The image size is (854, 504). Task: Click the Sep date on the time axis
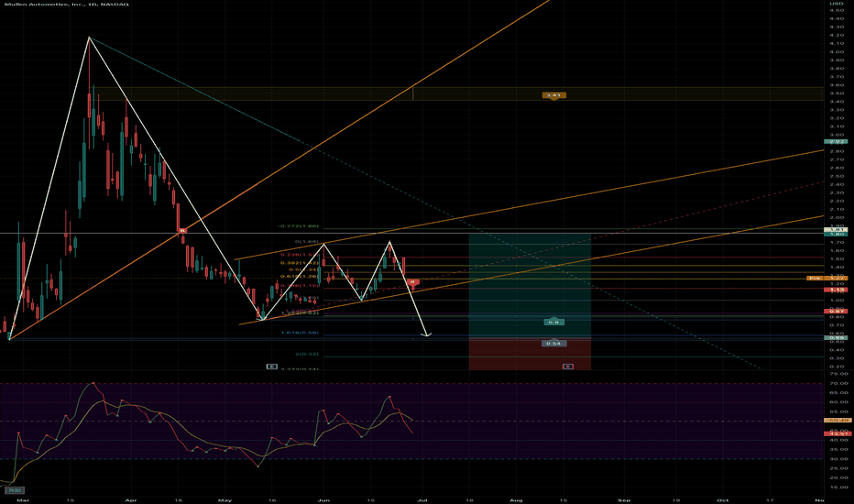pyautogui.click(x=624, y=499)
